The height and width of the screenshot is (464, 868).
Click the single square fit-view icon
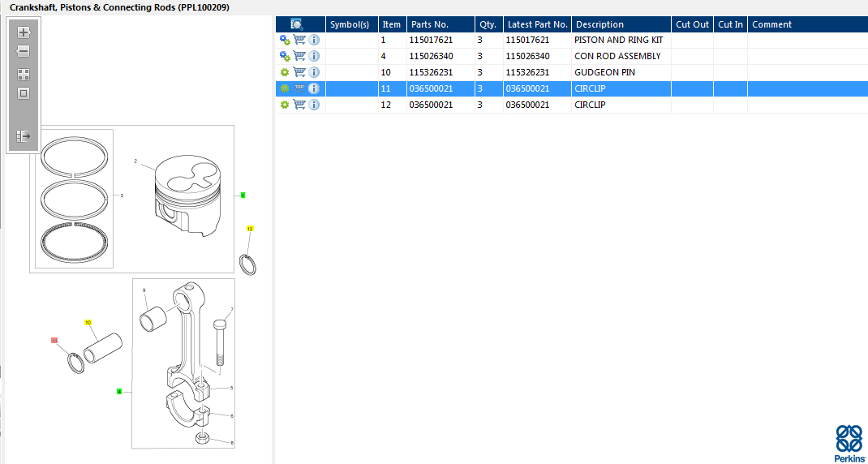click(x=24, y=93)
